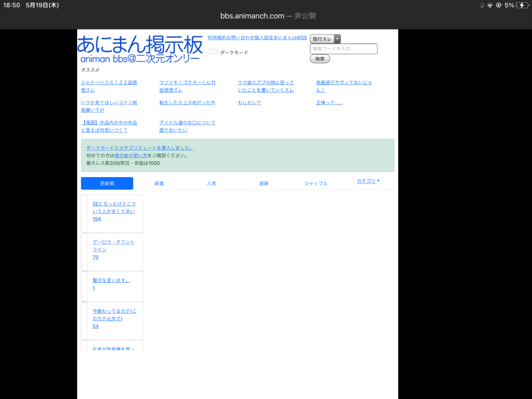Open the 現行スレ search scope dropdown
This screenshot has width=532, height=399.
(325, 39)
